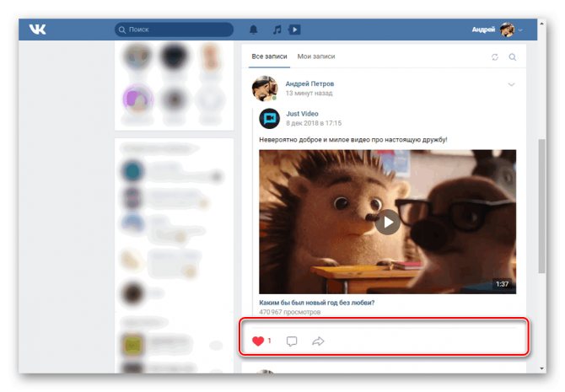The height and width of the screenshot is (392, 565).
Task: Switch to the Мои записи tab
Action: 316,56
